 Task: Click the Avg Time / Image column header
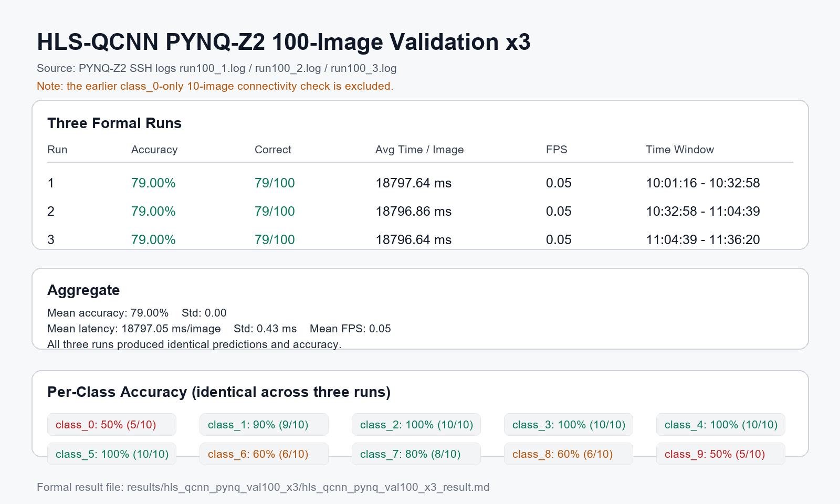(x=419, y=150)
